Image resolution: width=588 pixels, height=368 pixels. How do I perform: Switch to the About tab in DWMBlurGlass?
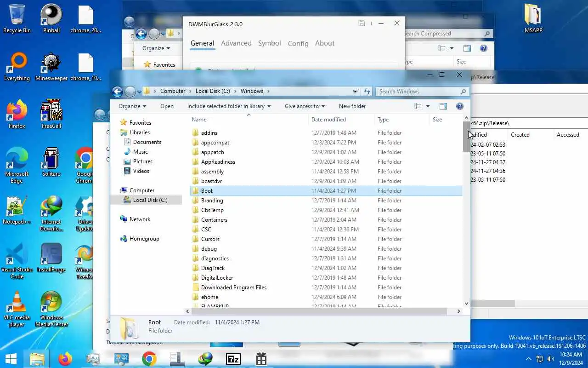(x=325, y=43)
